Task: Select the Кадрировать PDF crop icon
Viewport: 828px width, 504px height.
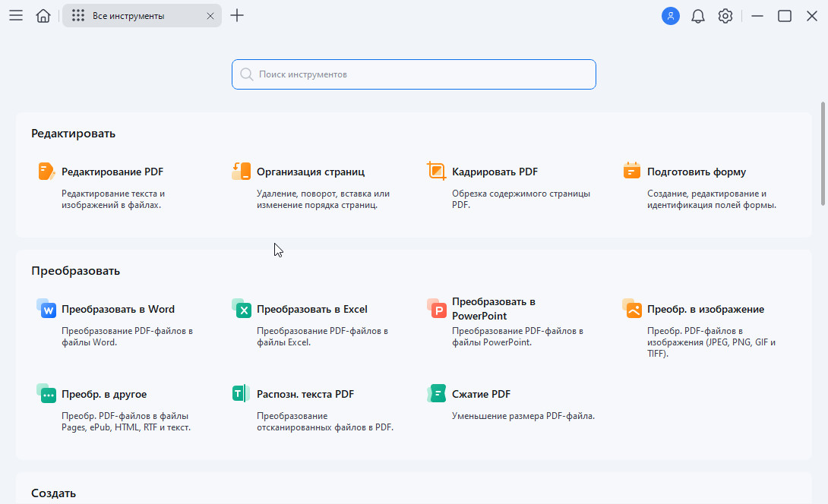Action: pos(437,172)
